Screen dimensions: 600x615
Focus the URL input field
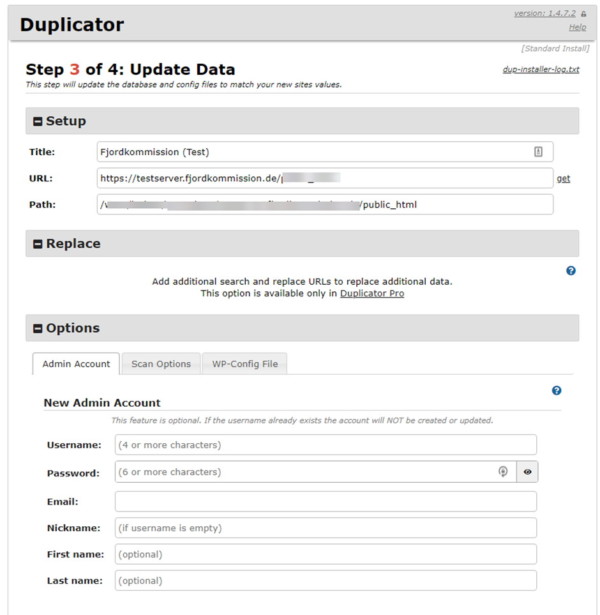click(325, 178)
